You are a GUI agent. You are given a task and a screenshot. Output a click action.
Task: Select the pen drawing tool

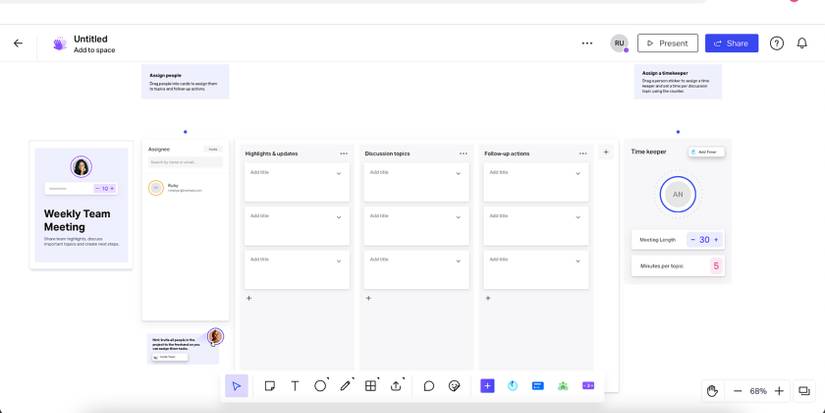tap(345, 386)
